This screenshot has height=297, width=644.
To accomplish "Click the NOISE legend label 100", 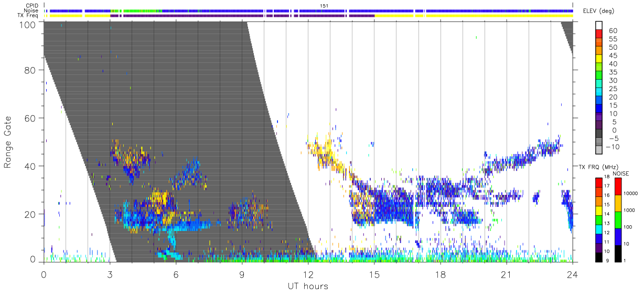I will click(x=628, y=227).
